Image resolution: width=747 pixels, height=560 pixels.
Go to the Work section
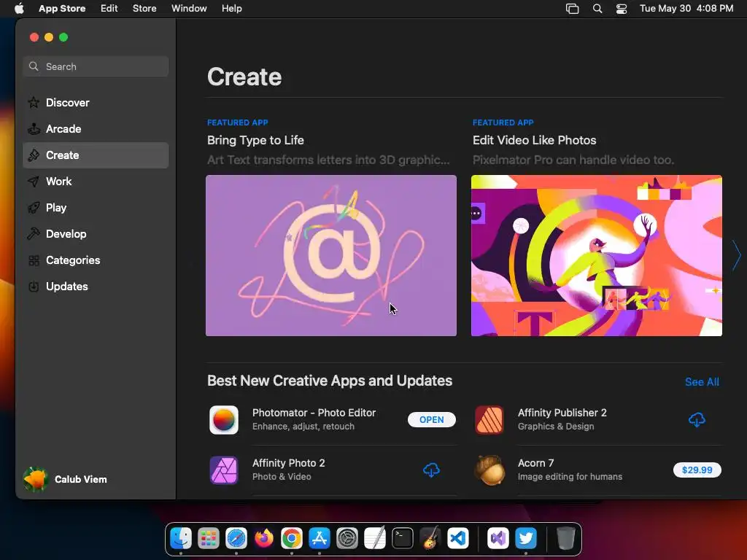[96, 182]
